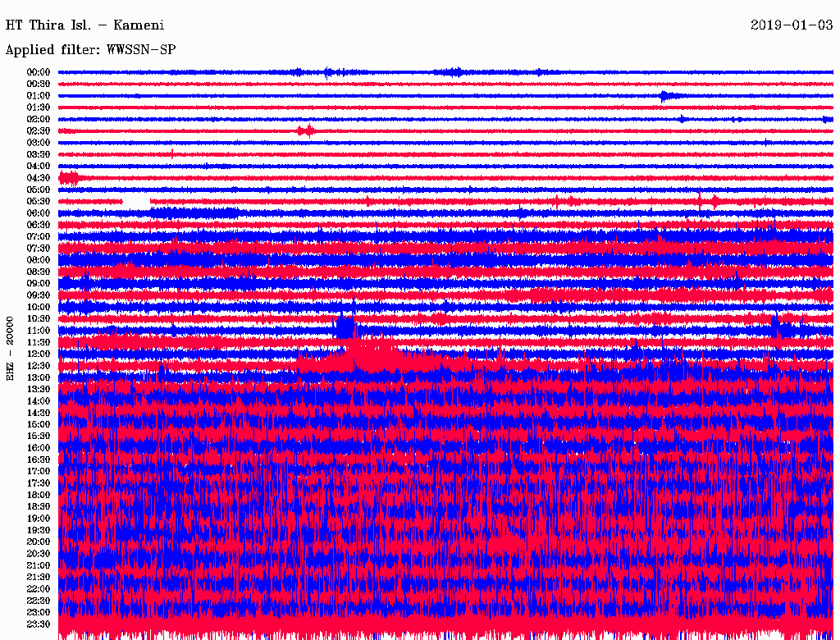Select the 12:30 time label
This screenshot has height=640, width=840.
point(39,366)
